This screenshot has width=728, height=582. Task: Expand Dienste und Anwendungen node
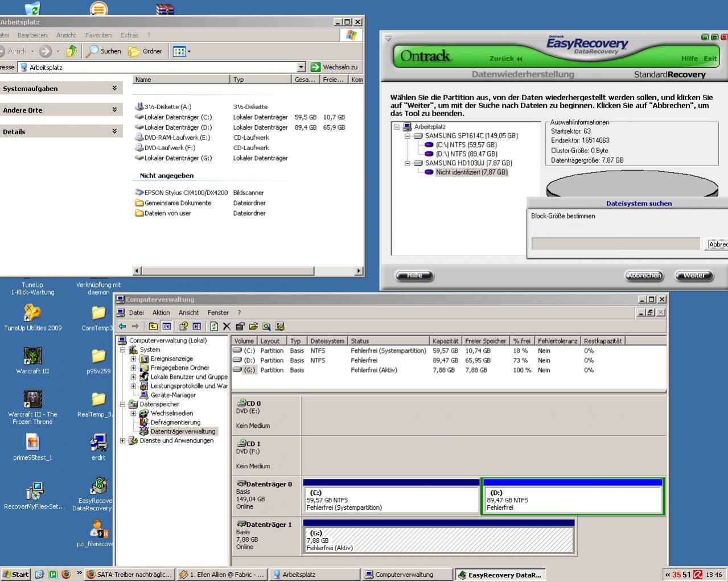click(x=123, y=441)
